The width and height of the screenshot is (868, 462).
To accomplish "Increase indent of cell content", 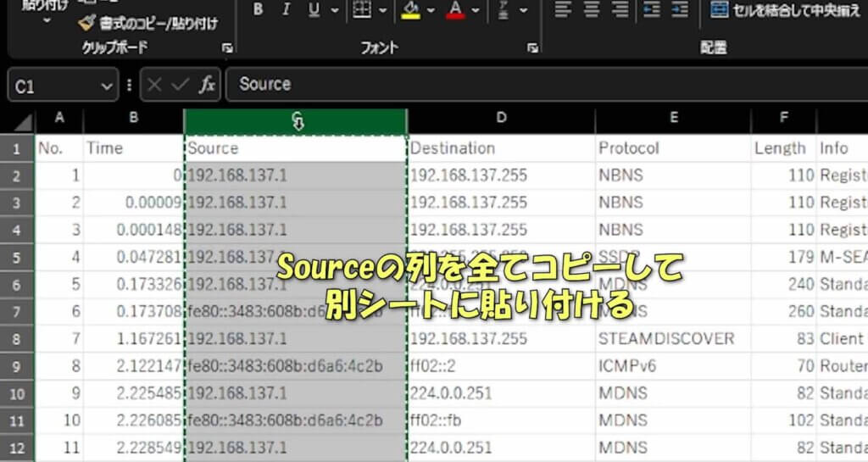I will [680, 10].
